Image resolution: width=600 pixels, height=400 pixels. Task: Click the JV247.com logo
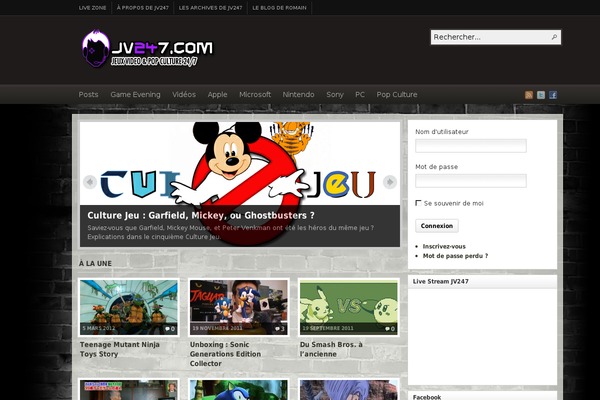[147, 49]
